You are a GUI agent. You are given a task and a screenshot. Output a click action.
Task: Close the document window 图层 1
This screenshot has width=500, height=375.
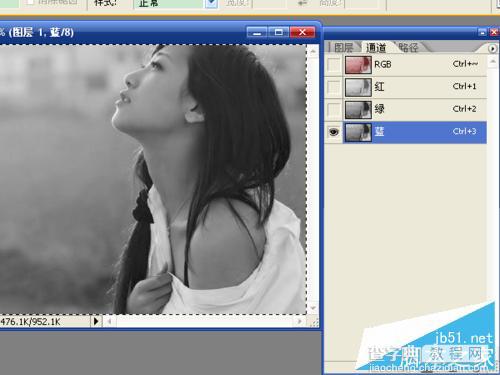click(302, 32)
